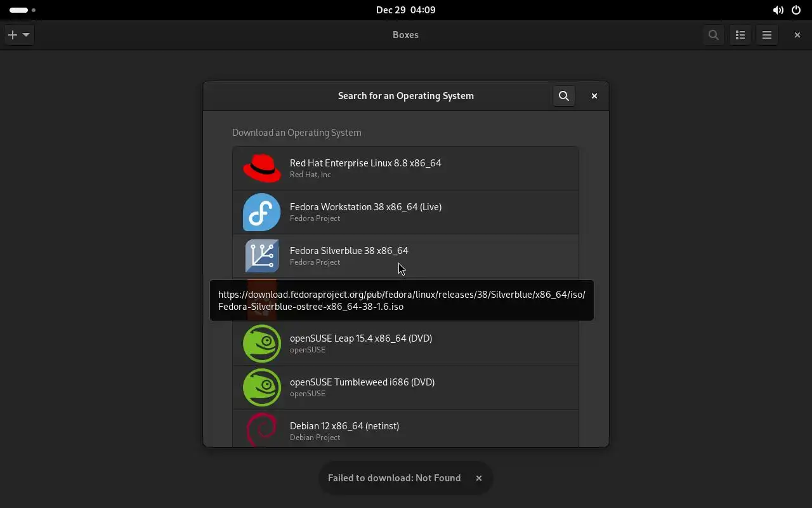Click the Fedora Workstation logo icon
Image resolution: width=812 pixels, height=508 pixels.
262,212
